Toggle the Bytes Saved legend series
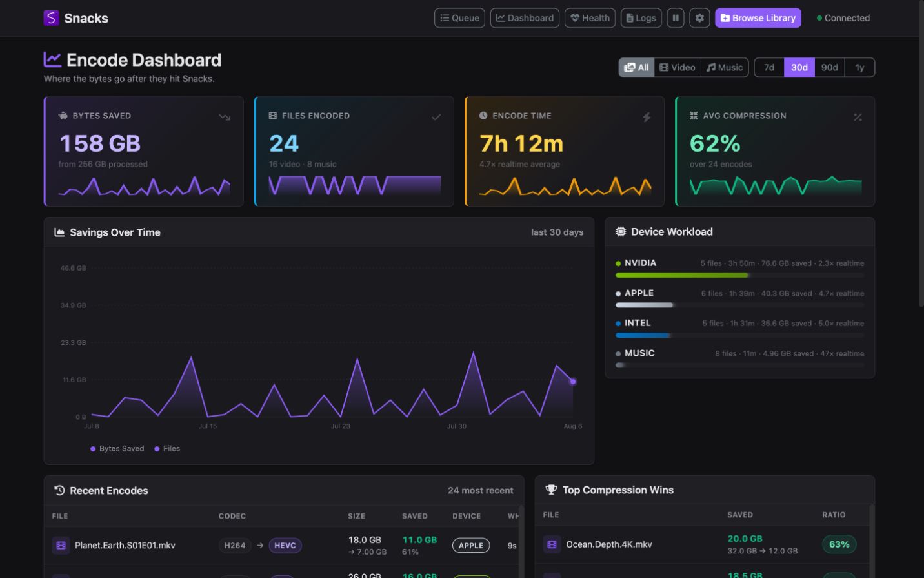This screenshot has height=578, width=924. click(117, 449)
